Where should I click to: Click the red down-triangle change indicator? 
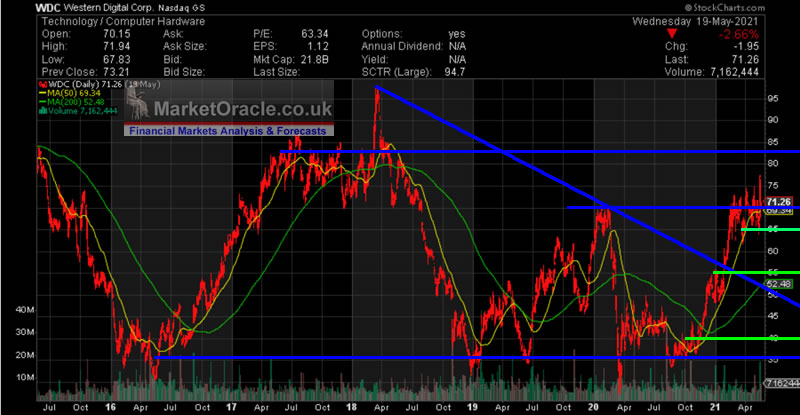672,34
